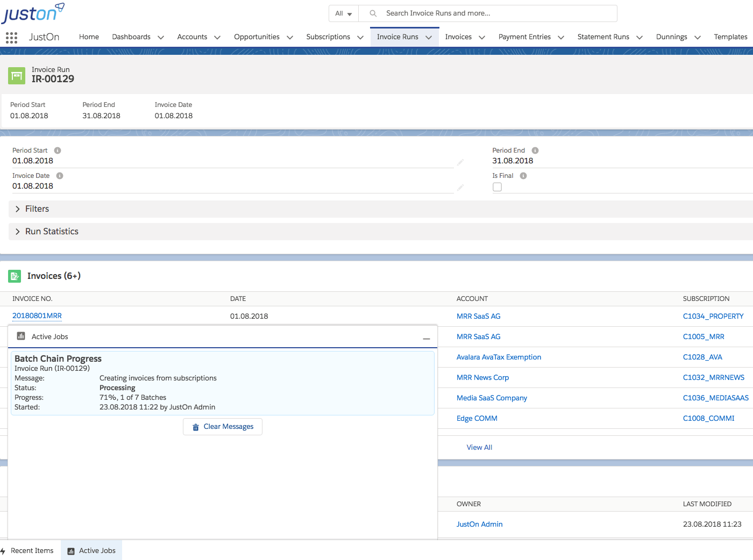Open Accounts tab dropdown arrow

(x=217, y=38)
